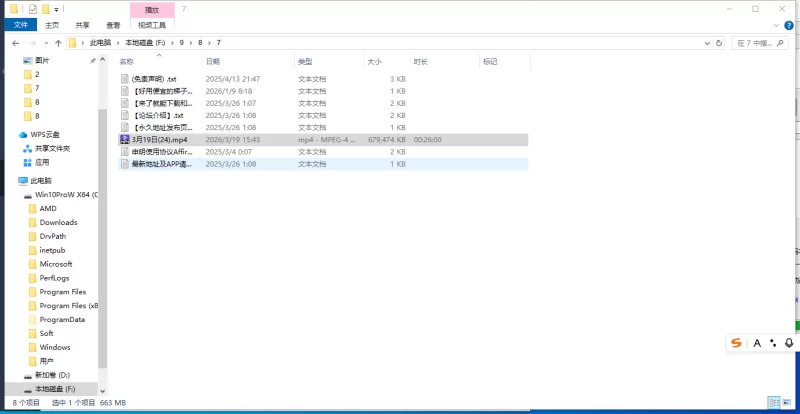Expand chevron after 本地磁盘 (F:) in breadcrumb

pyautogui.click(x=172, y=43)
